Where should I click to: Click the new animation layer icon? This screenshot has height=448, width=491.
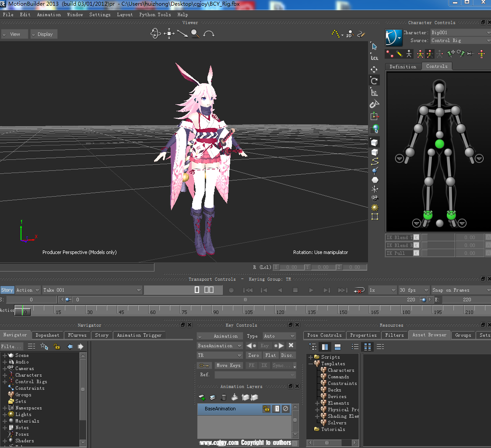[x=201, y=397]
